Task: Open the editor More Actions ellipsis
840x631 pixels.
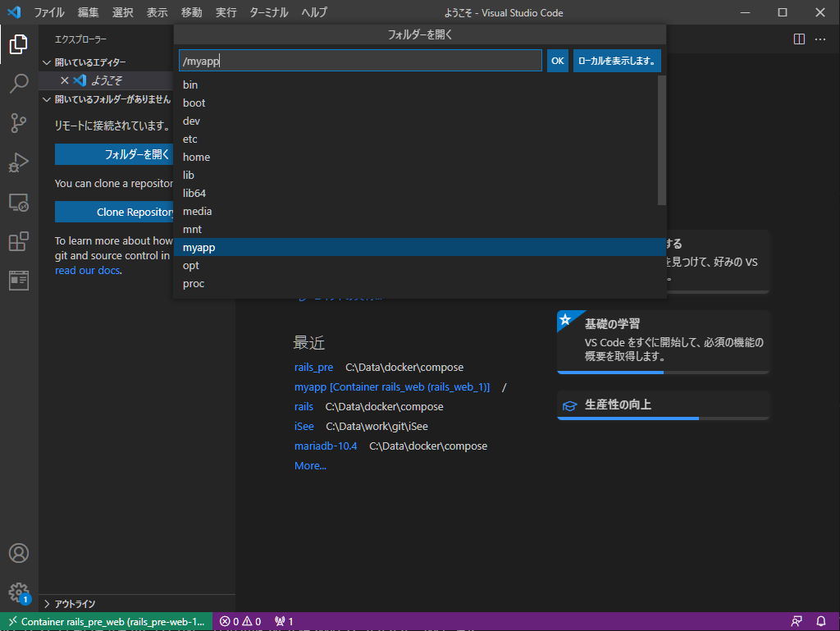Action: [820, 39]
